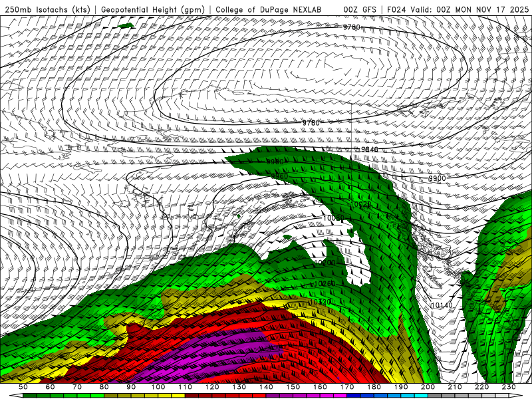Click the 230 value on the legend scale
Viewport: 532px width, 399px height.
(x=509, y=387)
